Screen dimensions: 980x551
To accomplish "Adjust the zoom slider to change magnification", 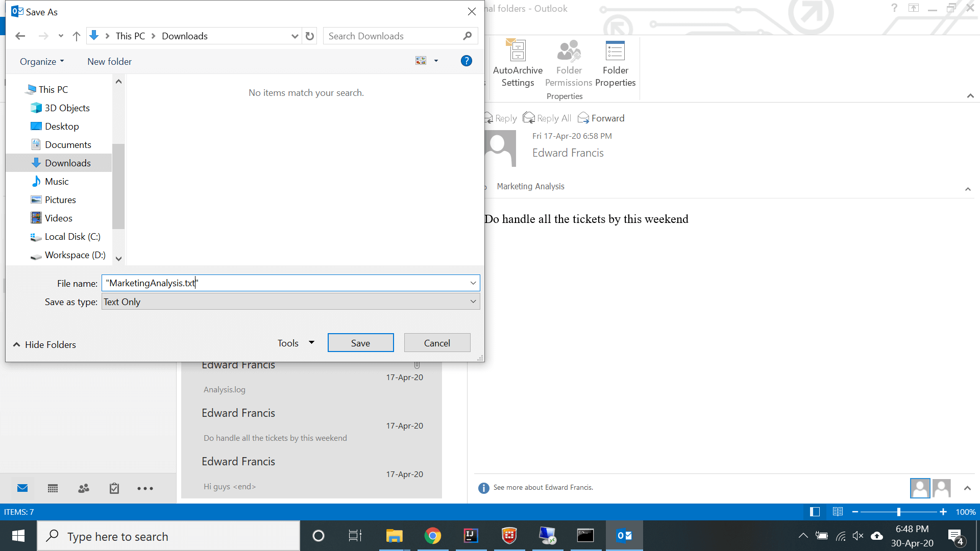I will tap(898, 512).
